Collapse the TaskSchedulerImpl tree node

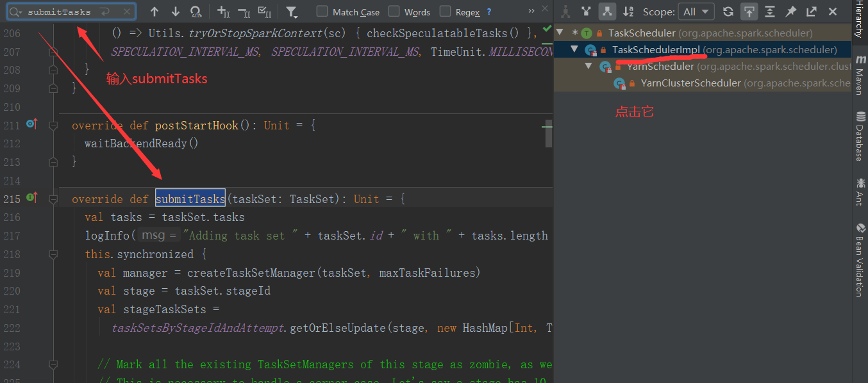click(574, 49)
